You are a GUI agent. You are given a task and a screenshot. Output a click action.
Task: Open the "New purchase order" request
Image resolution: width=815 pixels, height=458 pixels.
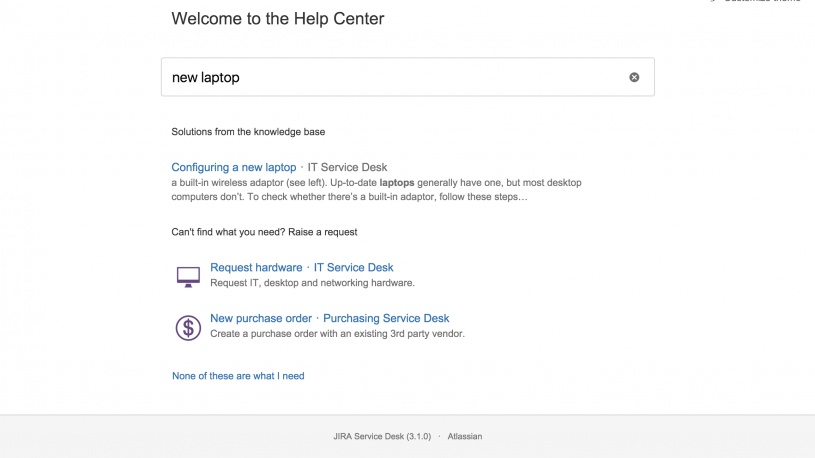(x=261, y=319)
